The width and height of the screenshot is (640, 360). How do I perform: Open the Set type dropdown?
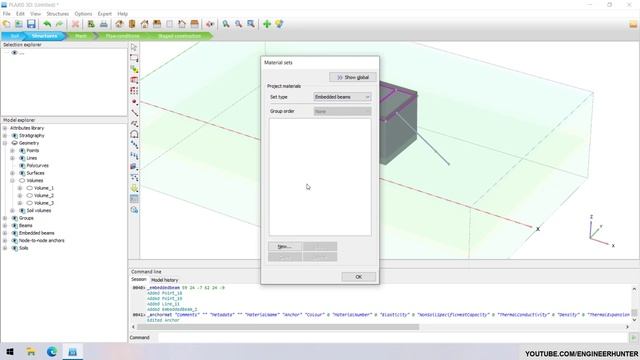342,97
